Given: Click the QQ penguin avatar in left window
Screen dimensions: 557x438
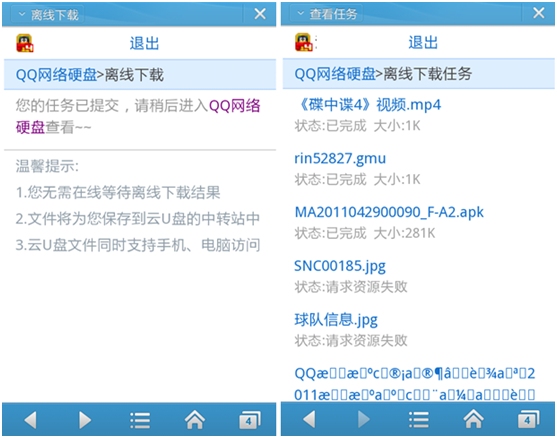Looking at the screenshot, I should [25, 43].
